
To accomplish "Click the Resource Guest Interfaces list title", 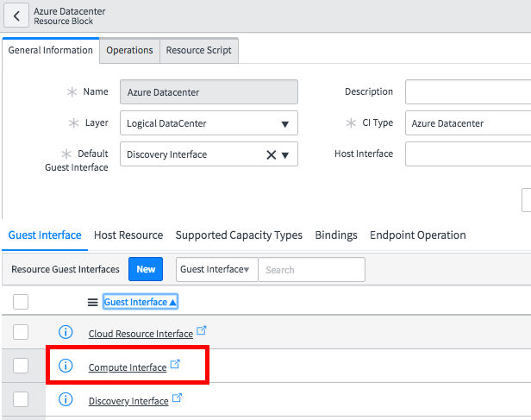I will [x=66, y=269].
